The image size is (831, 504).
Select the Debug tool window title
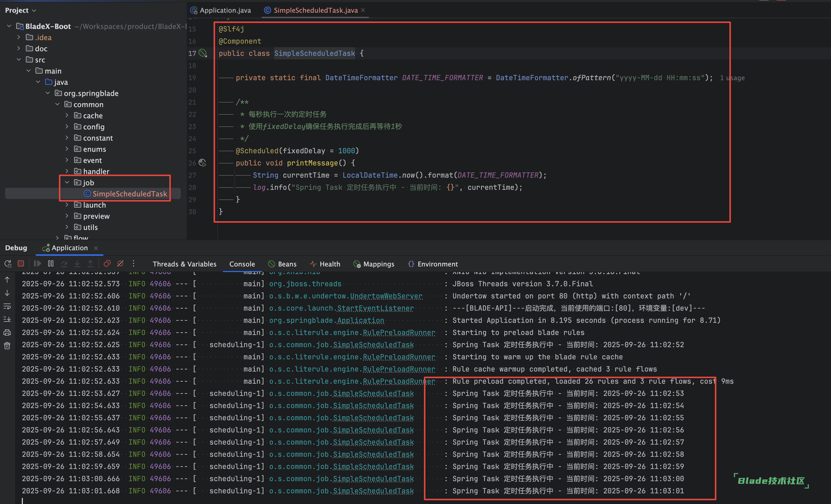(16, 248)
